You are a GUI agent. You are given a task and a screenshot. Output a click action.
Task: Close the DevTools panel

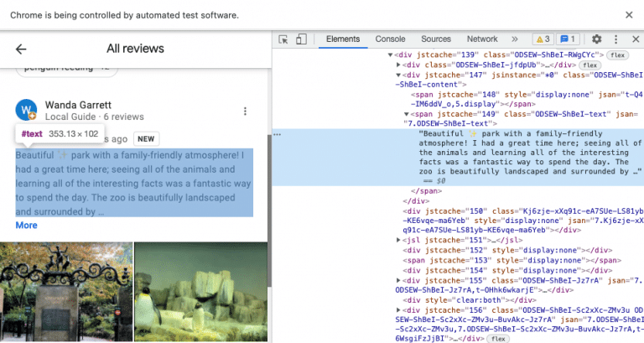click(635, 39)
